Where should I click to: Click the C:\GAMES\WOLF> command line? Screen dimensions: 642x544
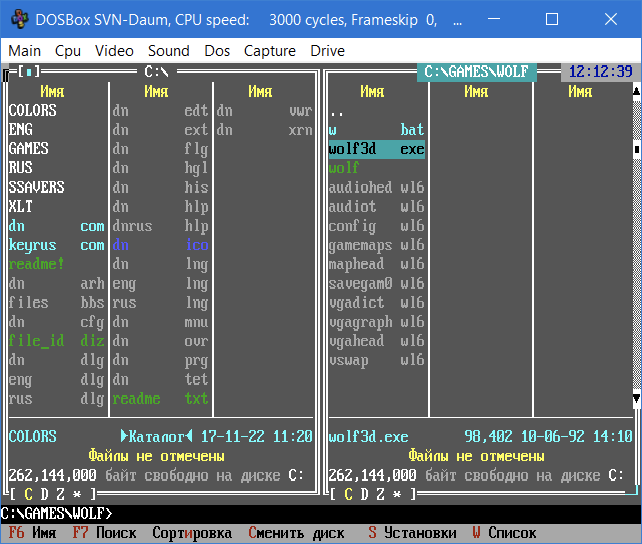[320, 514]
